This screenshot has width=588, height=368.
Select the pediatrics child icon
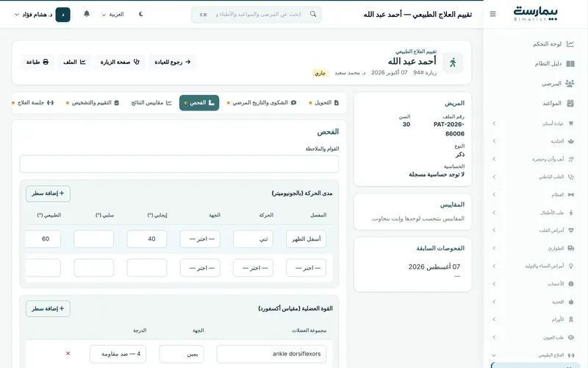tap(571, 213)
